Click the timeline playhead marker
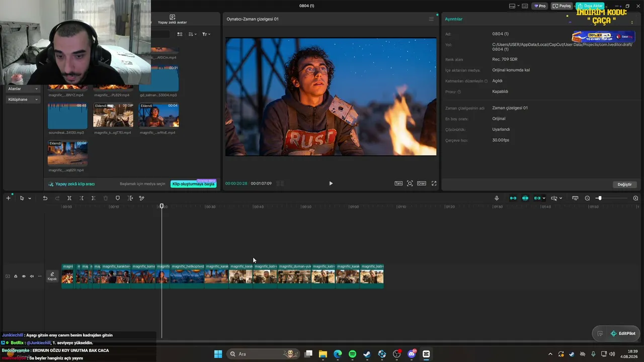The width and height of the screenshot is (644, 362). click(162, 206)
